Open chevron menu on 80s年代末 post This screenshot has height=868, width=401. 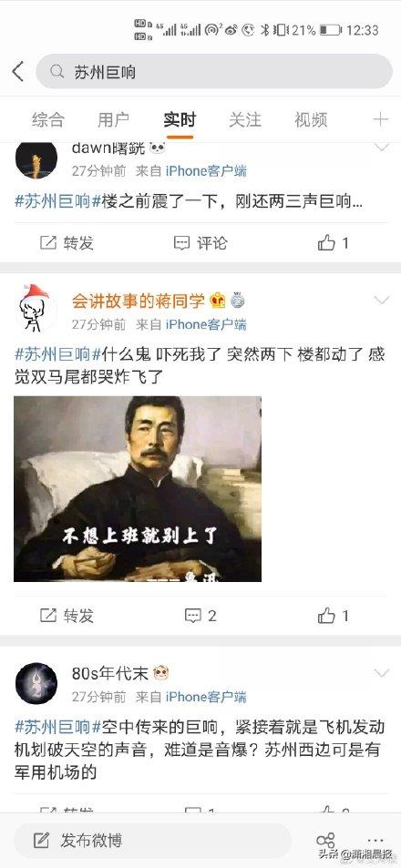pyautogui.click(x=382, y=673)
